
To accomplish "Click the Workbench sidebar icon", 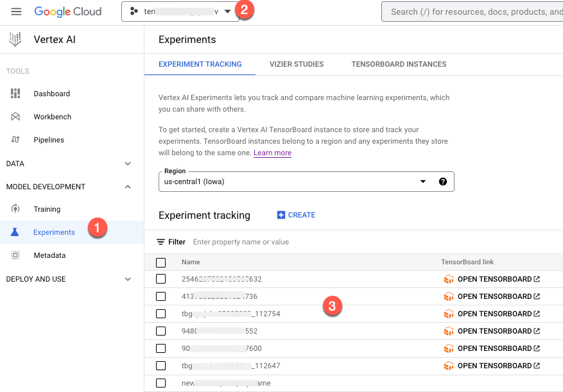I will [x=15, y=117].
